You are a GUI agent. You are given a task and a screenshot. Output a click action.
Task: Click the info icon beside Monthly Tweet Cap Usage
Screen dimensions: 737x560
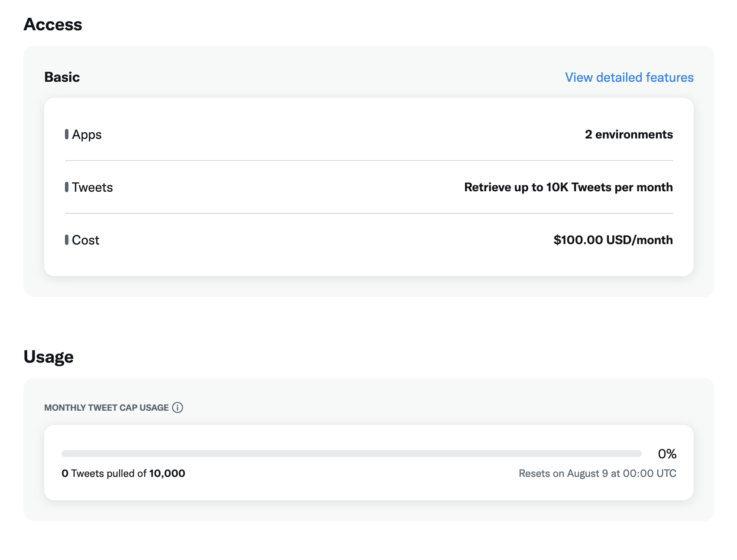click(x=178, y=408)
